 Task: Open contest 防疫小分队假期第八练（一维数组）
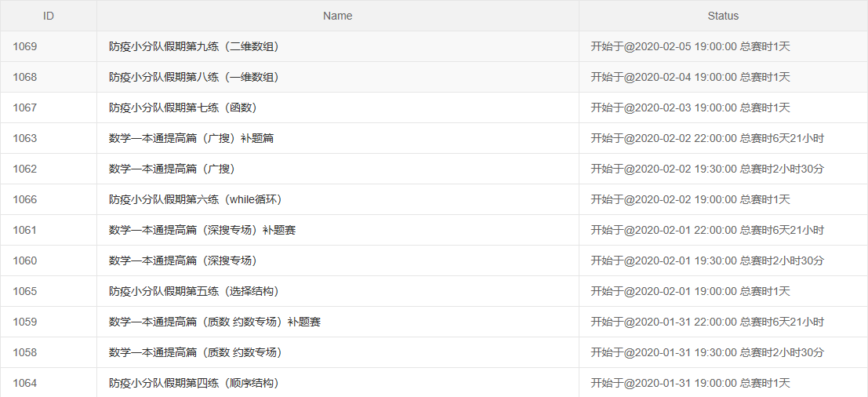pyautogui.click(x=194, y=77)
